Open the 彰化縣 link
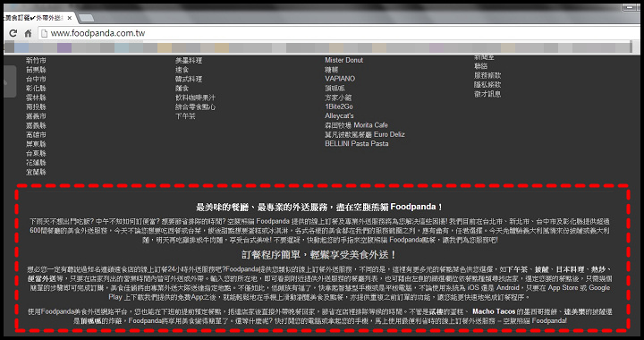This screenshot has width=644, height=340. click(x=36, y=89)
